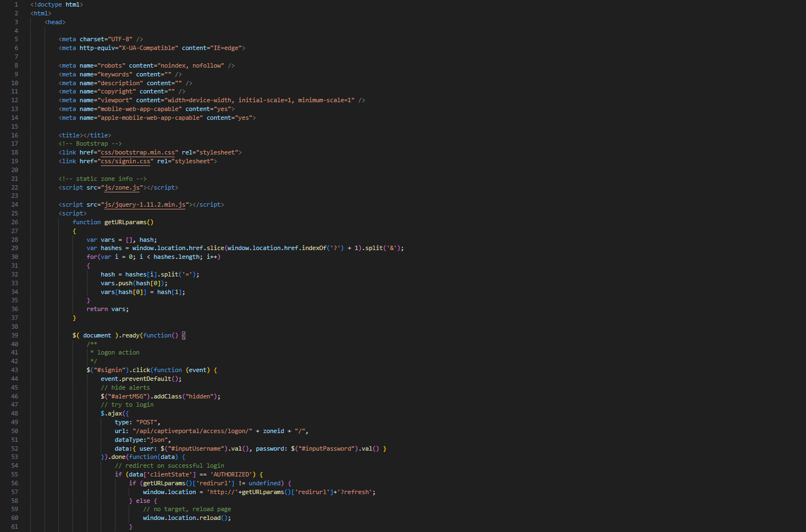
Task: Follow the js/jquery-1.11.2.min.js script link
Action: click(x=145, y=204)
